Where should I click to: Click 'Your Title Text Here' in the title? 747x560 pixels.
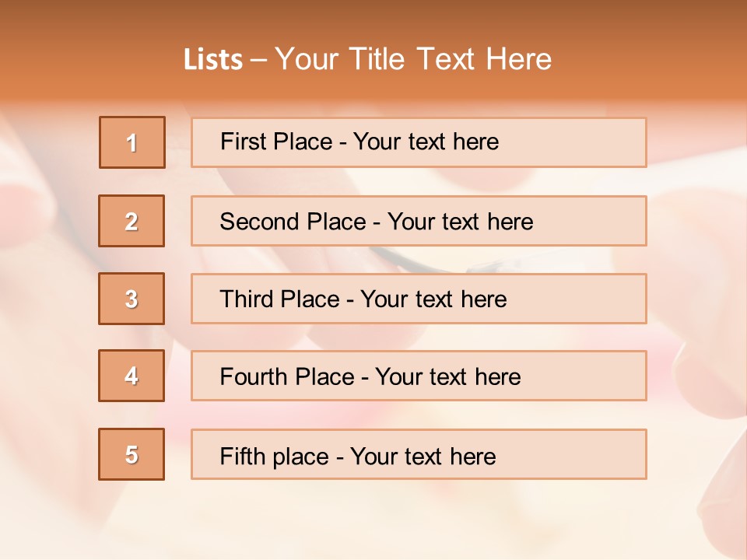pyautogui.click(x=412, y=59)
